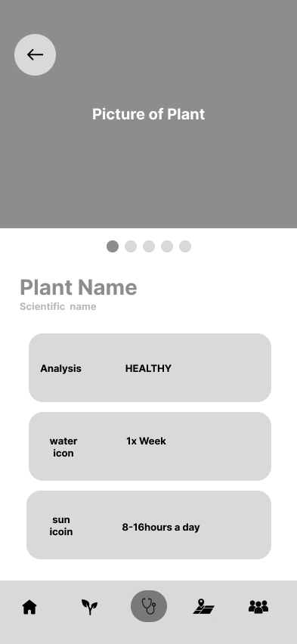Image resolution: width=297 pixels, height=644 pixels.
Task: Open the Home tab icon
Action: 29,607
